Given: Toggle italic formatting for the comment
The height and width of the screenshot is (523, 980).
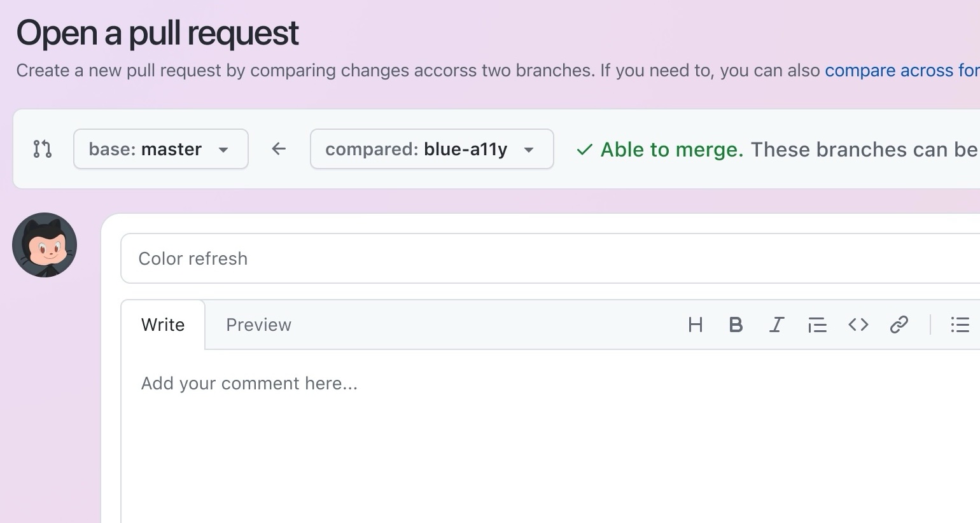Looking at the screenshot, I should [x=776, y=324].
